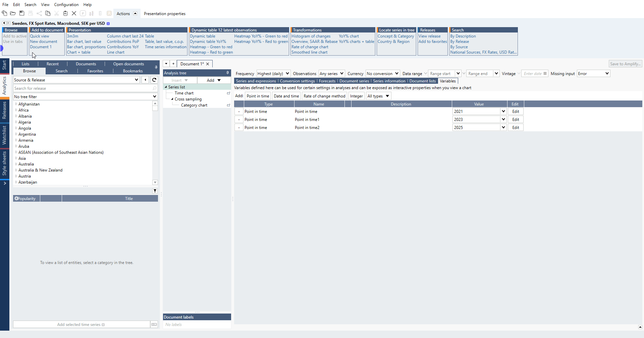The image size is (644, 338).
Task: Click the Search for release field
Action: click(x=83, y=88)
